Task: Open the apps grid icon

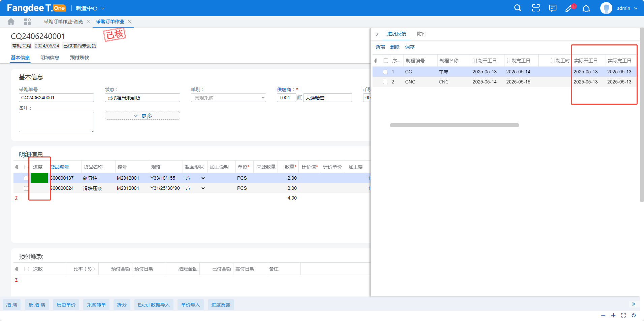Action: [x=28, y=22]
